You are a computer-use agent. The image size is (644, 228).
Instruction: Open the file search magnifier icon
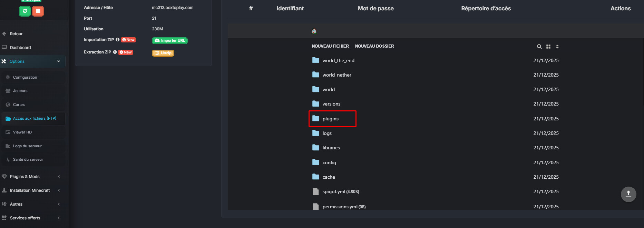[539, 47]
